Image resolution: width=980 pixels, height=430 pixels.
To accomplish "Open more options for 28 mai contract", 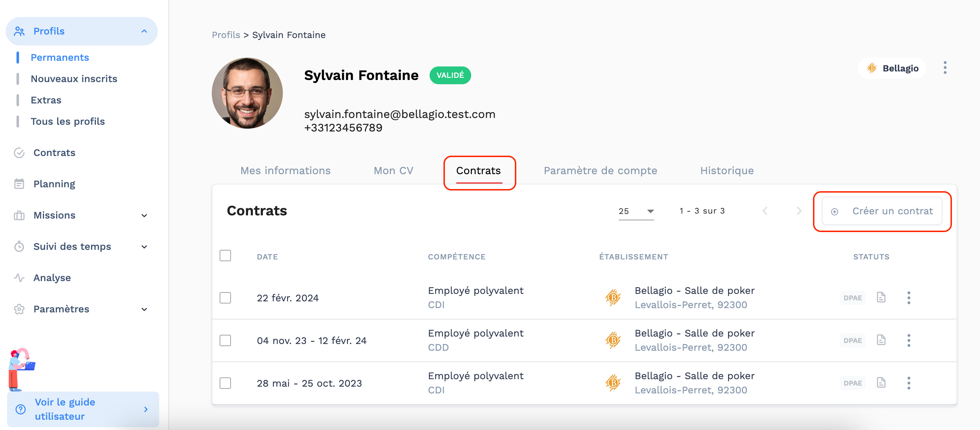I will [x=909, y=383].
